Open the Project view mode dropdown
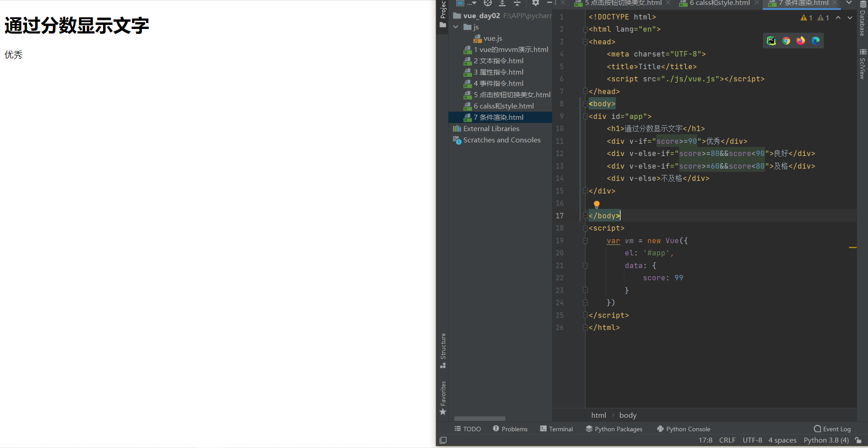This screenshot has width=868, height=448. coord(467,3)
